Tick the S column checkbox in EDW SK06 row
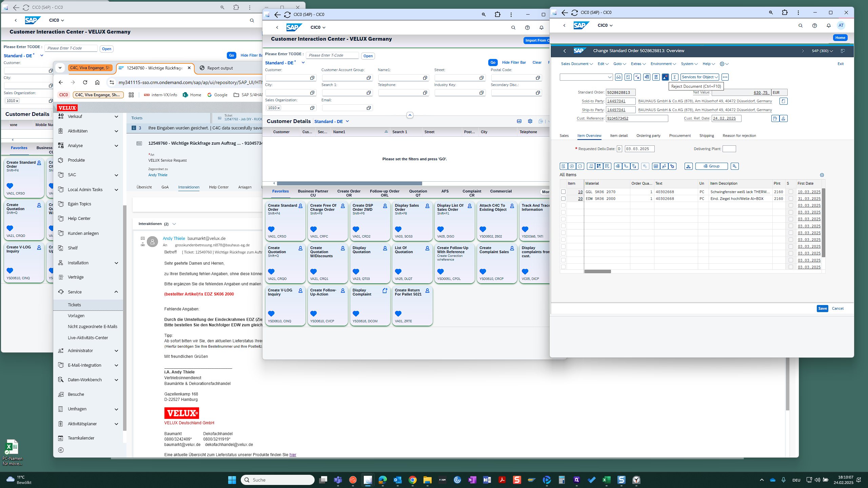The image size is (868, 488). pos(791,199)
